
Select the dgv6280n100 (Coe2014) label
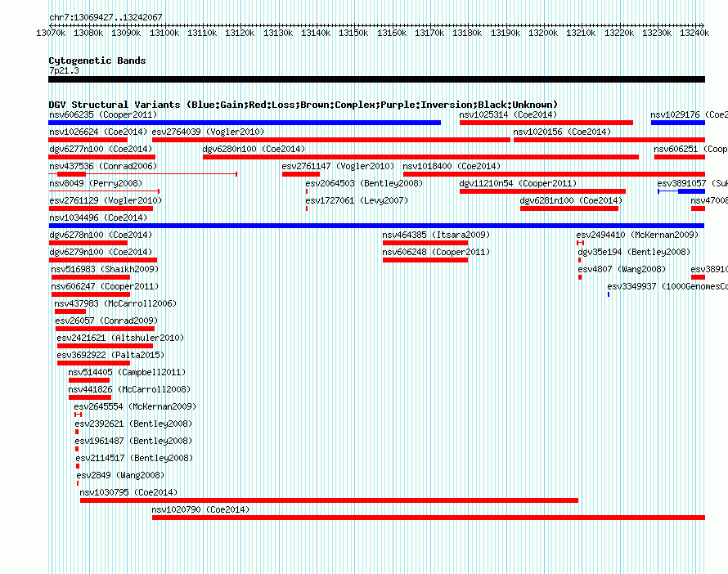point(254,149)
